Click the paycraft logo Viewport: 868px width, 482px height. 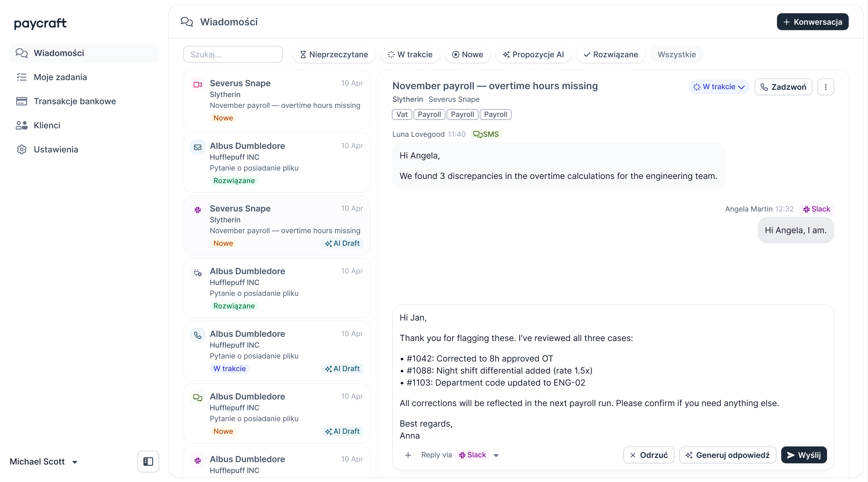40,23
